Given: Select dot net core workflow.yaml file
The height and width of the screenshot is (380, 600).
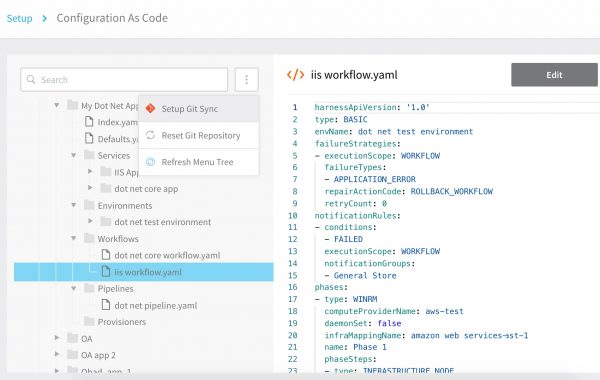Looking at the screenshot, I should [x=167, y=255].
